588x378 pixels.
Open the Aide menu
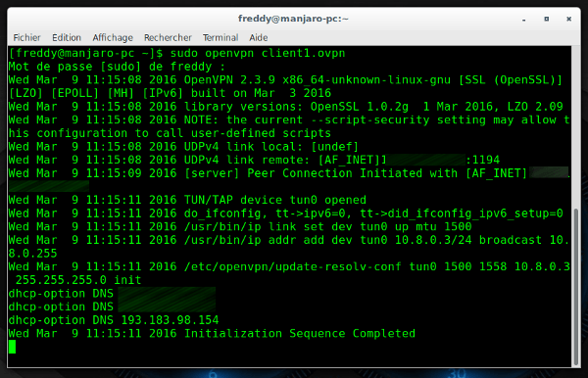tap(259, 38)
